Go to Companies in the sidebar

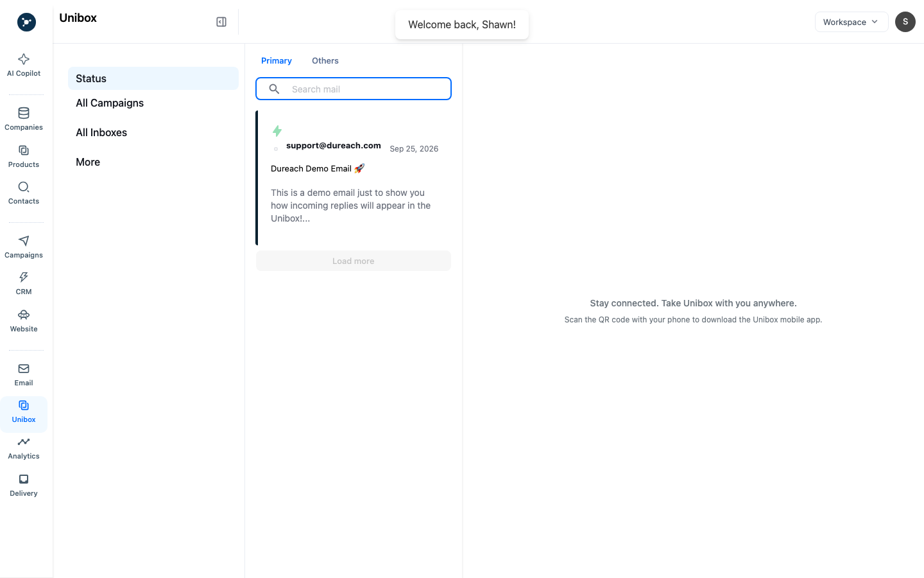24,119
